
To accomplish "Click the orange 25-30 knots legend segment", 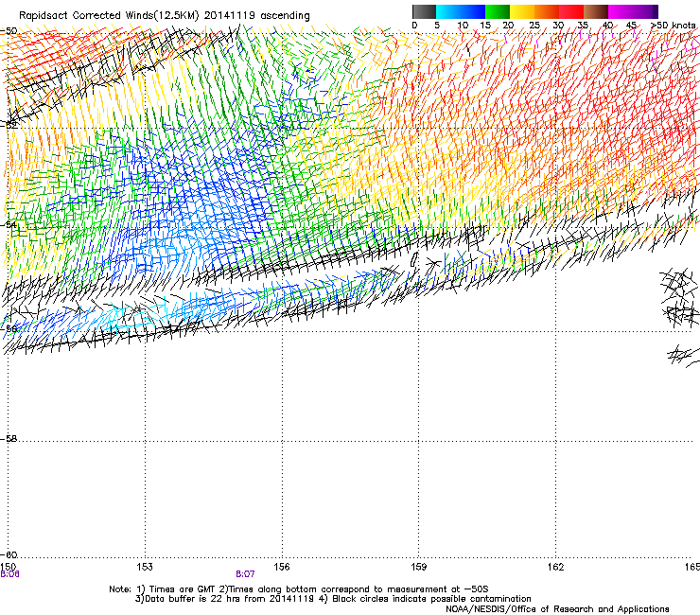I will point(547,11).
